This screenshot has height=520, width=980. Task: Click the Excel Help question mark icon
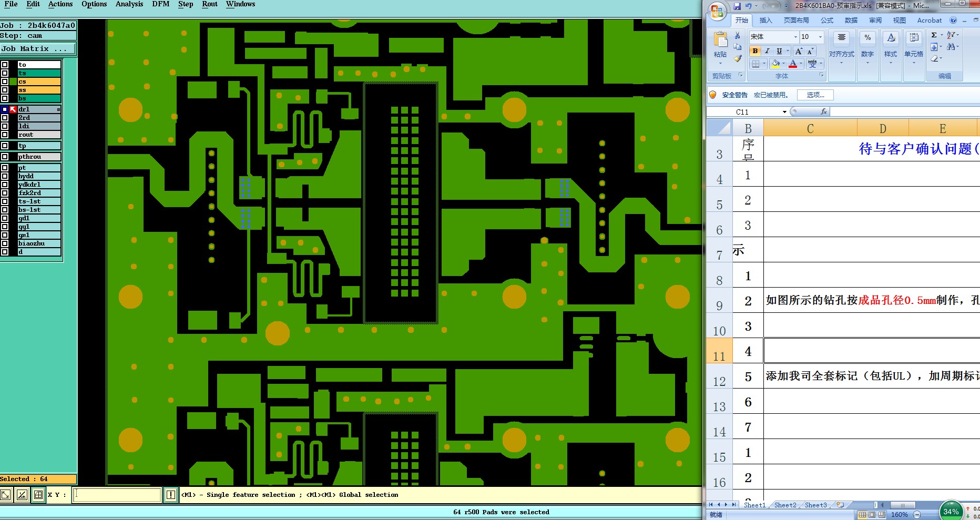click(953, 21)
